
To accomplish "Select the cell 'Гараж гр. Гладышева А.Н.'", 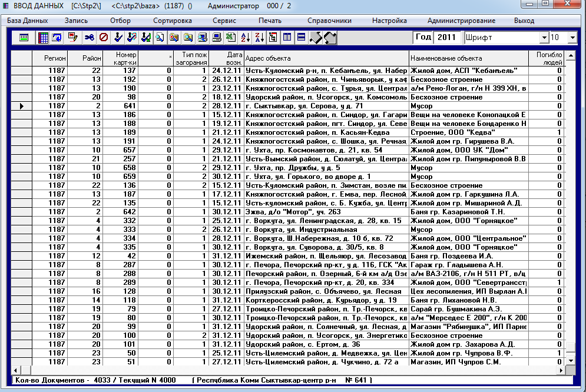I will tap(469, 265).
